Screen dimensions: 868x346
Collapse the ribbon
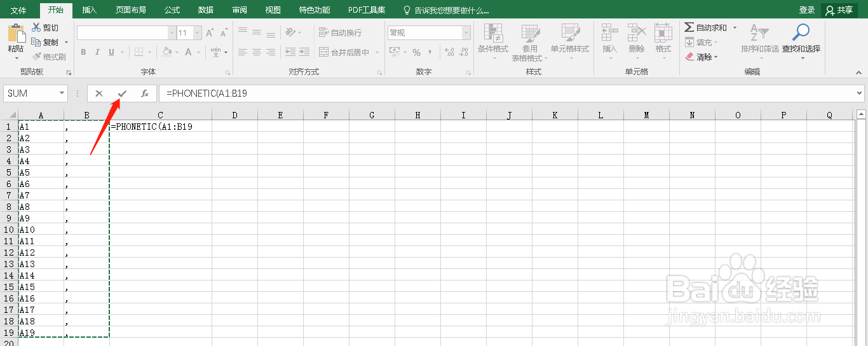click(860, 71)
